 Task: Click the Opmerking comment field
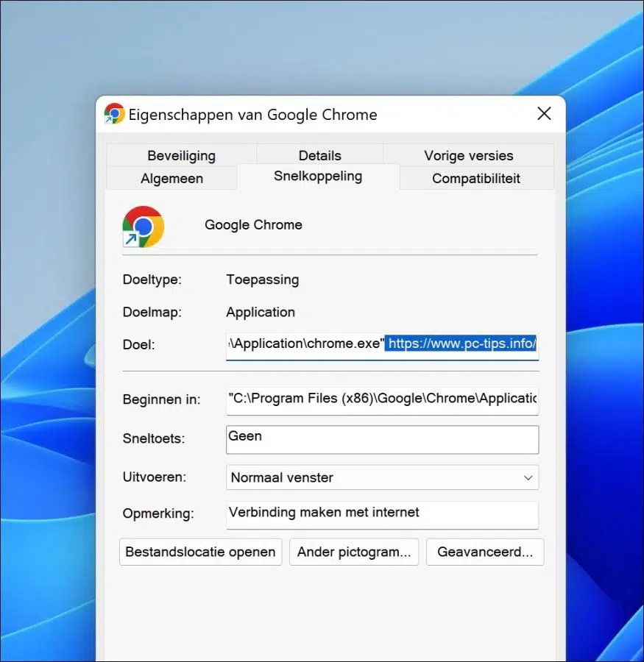(x=382, y=515)
